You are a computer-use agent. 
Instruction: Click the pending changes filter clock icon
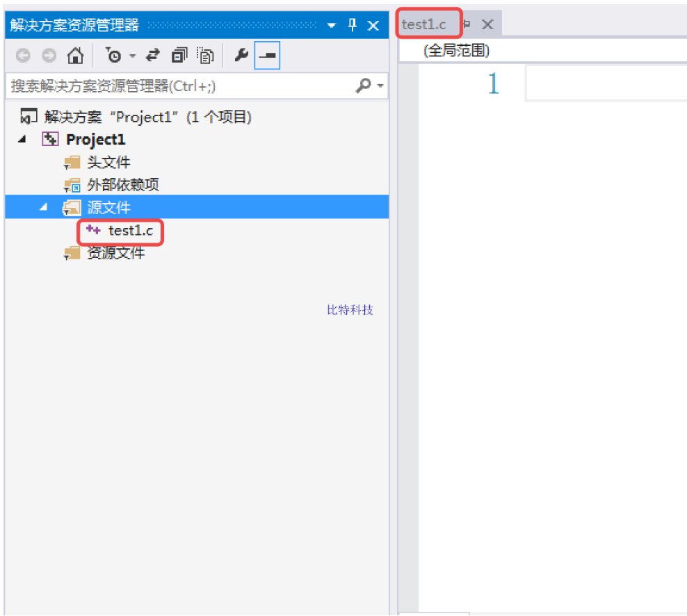click(x=113, y=56)
